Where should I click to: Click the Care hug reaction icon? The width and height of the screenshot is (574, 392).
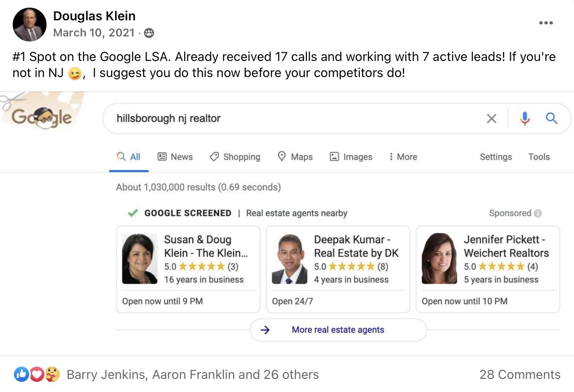click(52, 374)
